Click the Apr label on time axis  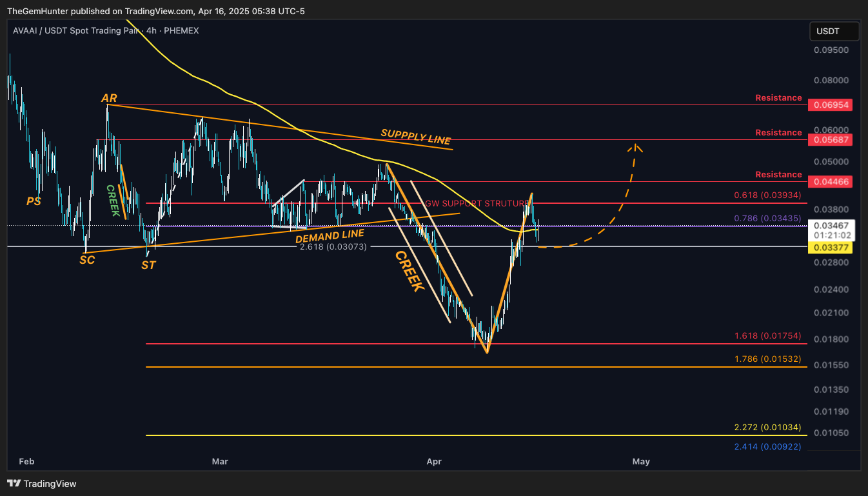tap(434, 461)
